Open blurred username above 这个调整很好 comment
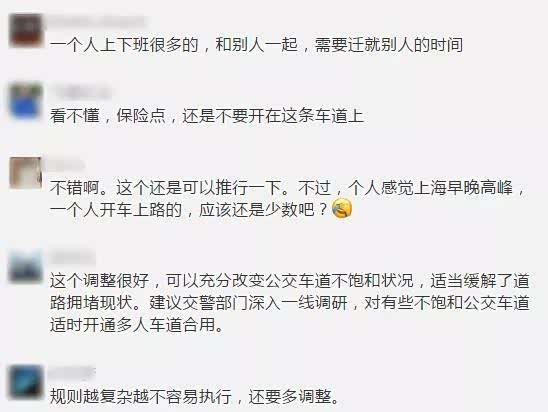Image resolution: width=548 pixels, height=412 pixels. [x=72, y=258]
